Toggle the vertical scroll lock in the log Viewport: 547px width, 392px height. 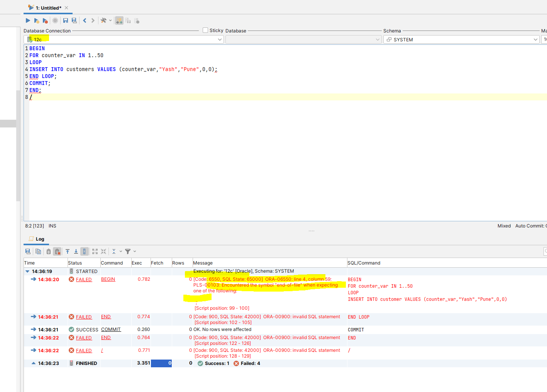point(84,251)
